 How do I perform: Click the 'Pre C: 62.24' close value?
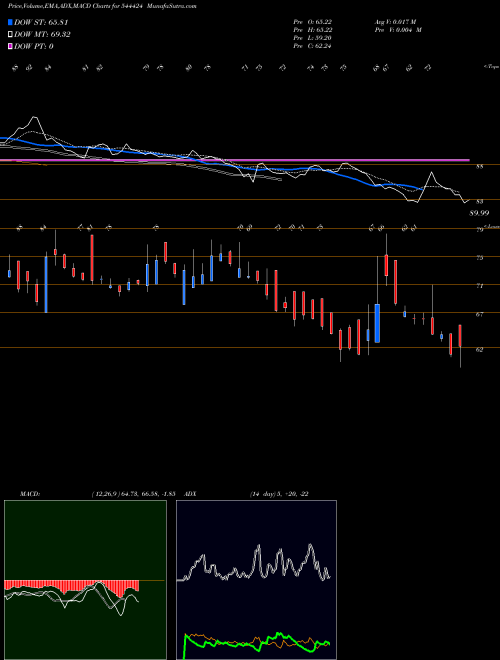pos(312,46)
